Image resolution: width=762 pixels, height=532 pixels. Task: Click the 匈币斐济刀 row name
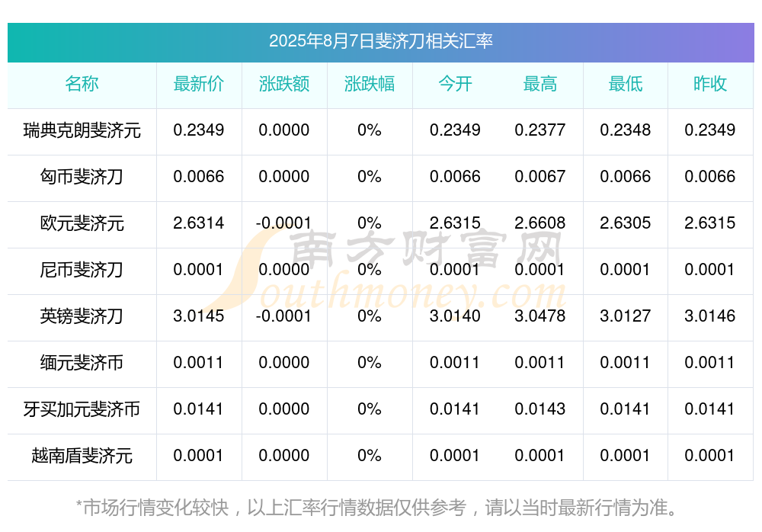coord(82,177)
